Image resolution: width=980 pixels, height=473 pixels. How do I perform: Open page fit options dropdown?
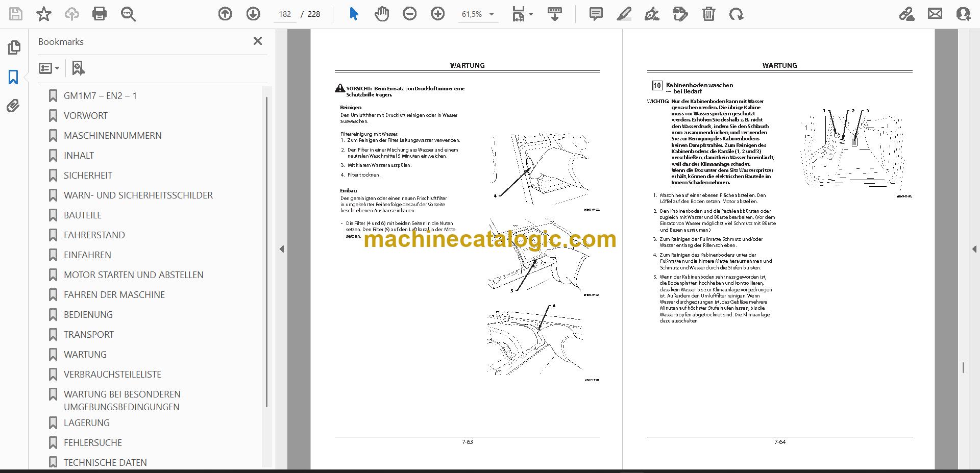click(522, 14)
